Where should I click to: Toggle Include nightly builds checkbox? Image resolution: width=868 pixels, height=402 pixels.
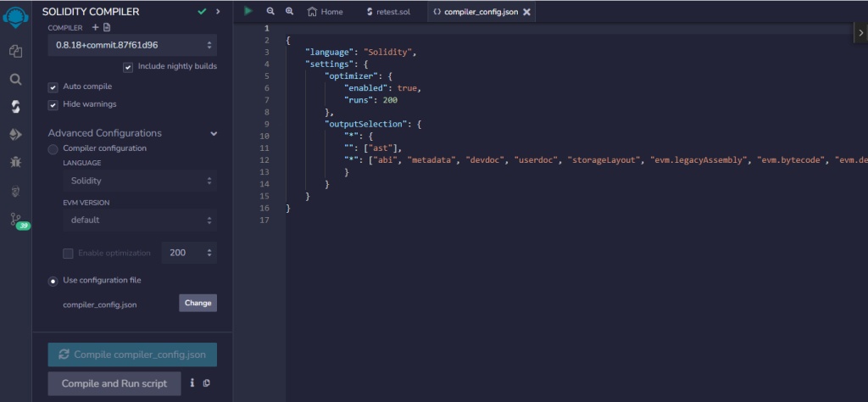pos(128,66)
